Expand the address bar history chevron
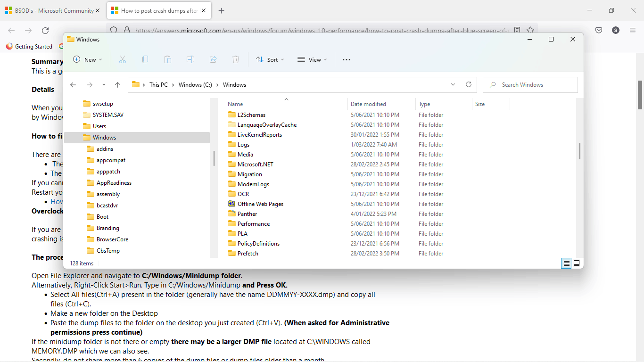Viewport: 644px width, 362px height. pos(453,85)
